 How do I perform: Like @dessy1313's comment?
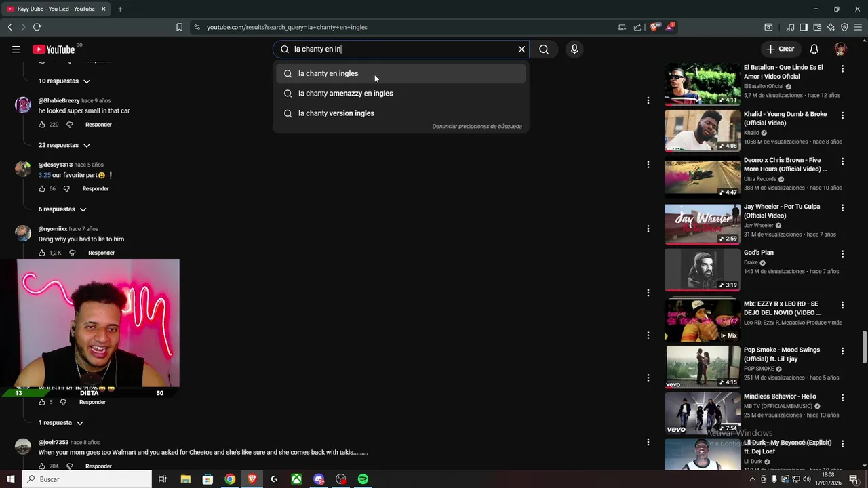click(42, 188)
